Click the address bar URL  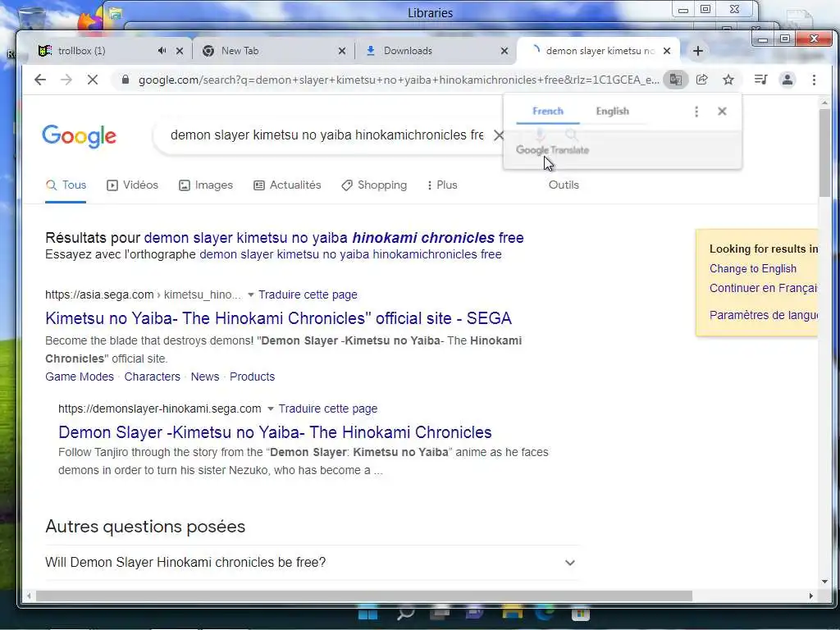tap(399, 80)
